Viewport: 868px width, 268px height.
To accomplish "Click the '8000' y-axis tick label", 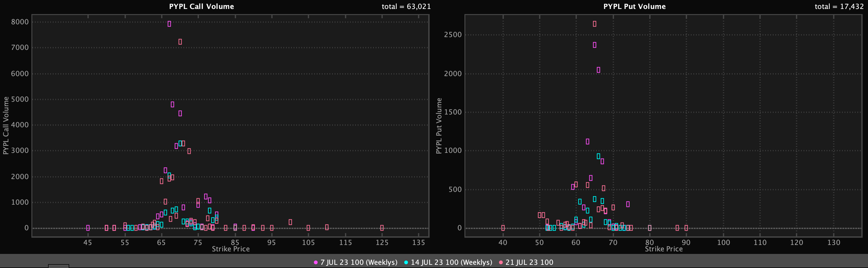I will coord(20,22).
